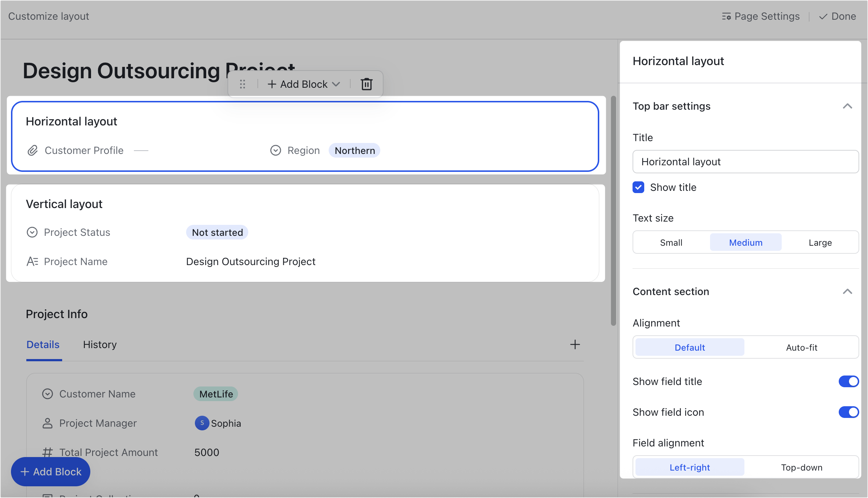Select Large text size
This screenshot has width=868, height=498.
pos(820,242)
